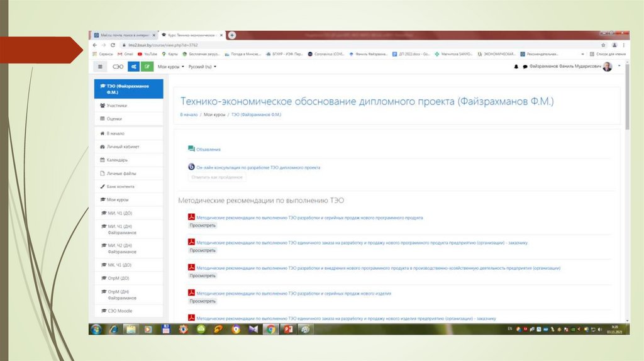Open the Gmail bookmark

point(125,54)
